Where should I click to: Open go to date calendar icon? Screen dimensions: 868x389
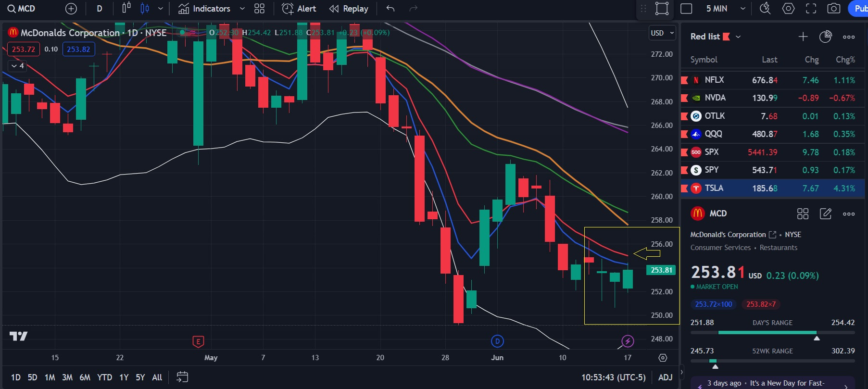(x=182, y=377)
